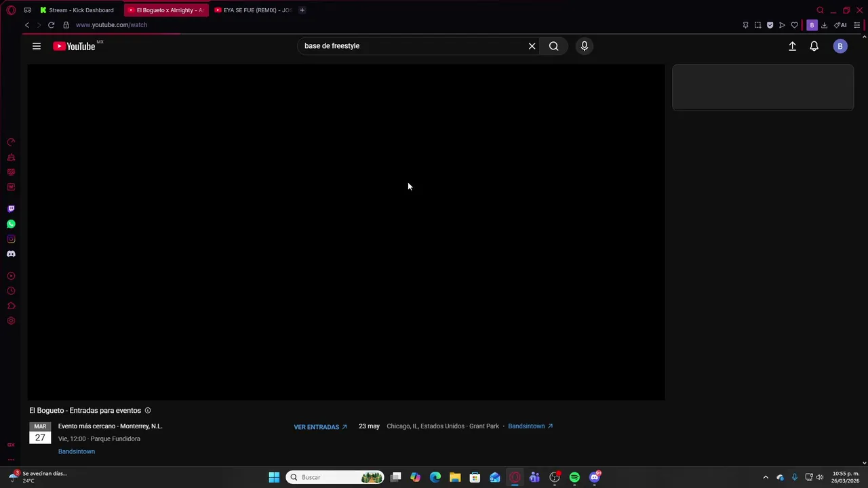The height and width of the screenshot is (488, 868).
Task: Open the VER ENTRADAS tickets link
Action: pyautogui.click(x=320, y=427)
